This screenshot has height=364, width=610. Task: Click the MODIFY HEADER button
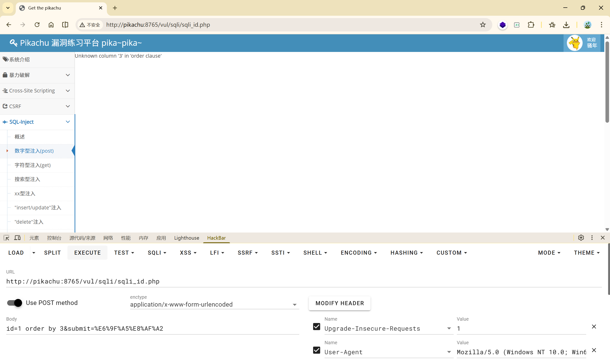[x=340, y=303]
